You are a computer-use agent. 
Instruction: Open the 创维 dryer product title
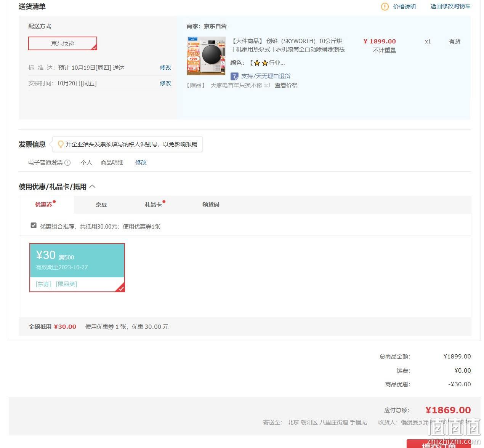click(287, 45)
